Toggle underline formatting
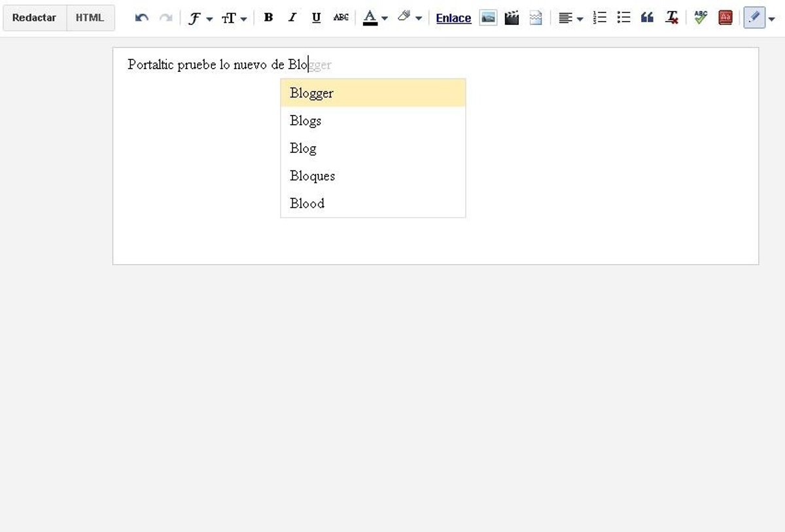 (317, 18)
